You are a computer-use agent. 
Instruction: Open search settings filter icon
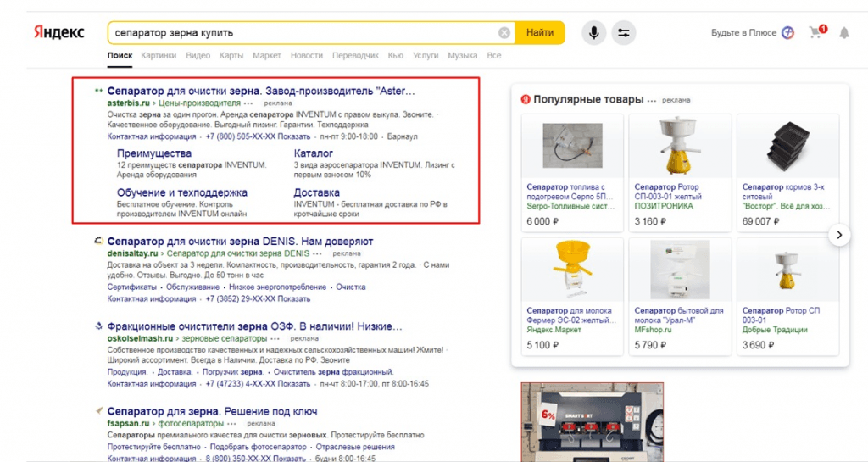[x=623, y=33]
